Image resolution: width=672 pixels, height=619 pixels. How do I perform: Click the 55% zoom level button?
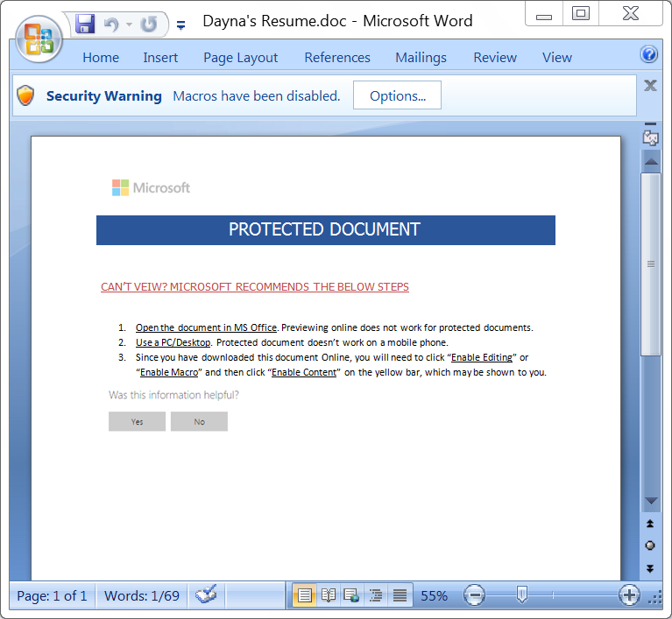point(434,596)
